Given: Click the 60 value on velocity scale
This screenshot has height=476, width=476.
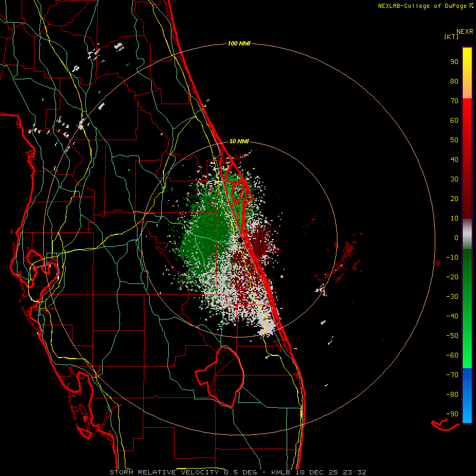Looking at the screenshot, I should [x=454, y=120].
